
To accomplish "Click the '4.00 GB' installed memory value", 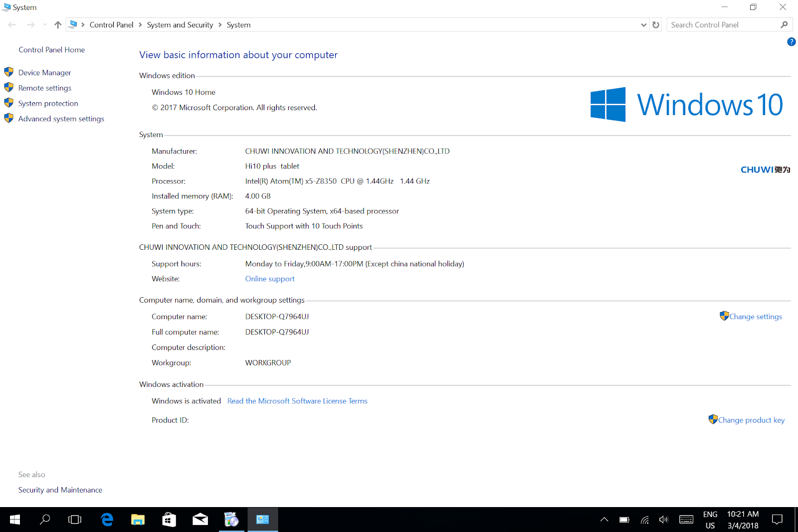I will (258, 196).
